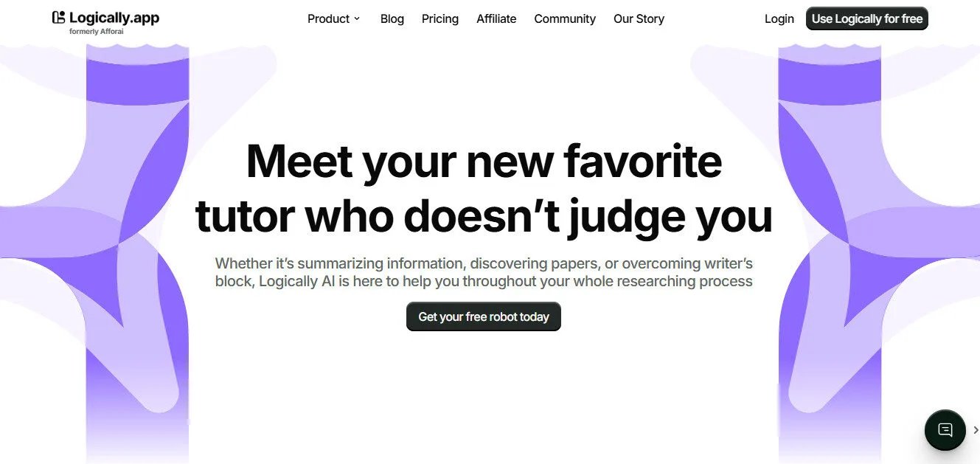Click the right-edge arrow near the chat widget
Viewport: 980px width, 464px height.
click(976, 429)
